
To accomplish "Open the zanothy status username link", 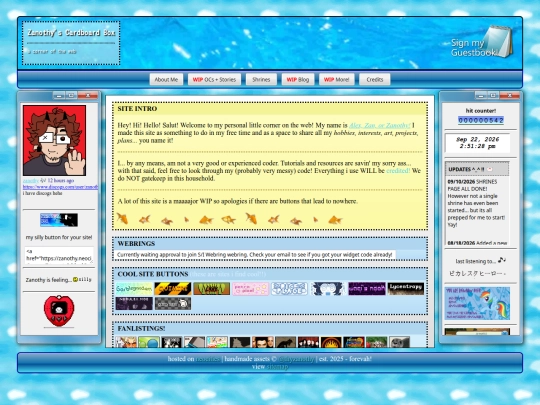I will tap(31, 180).
